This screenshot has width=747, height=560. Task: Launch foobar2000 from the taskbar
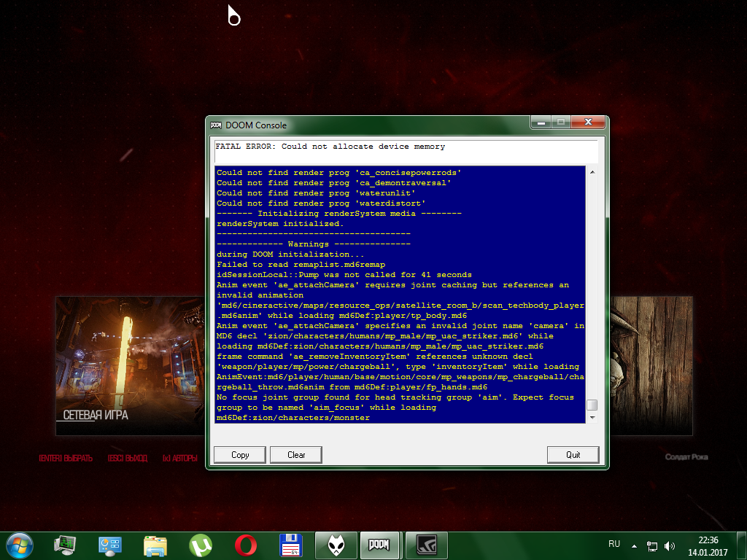tap(336, 545)
